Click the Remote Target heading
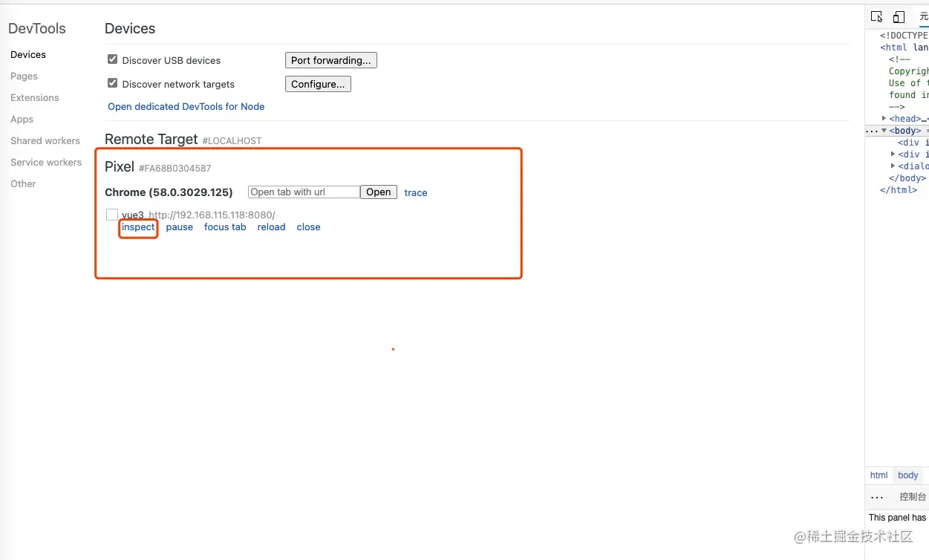Screen dimensions: 929x560 [151, 139]
